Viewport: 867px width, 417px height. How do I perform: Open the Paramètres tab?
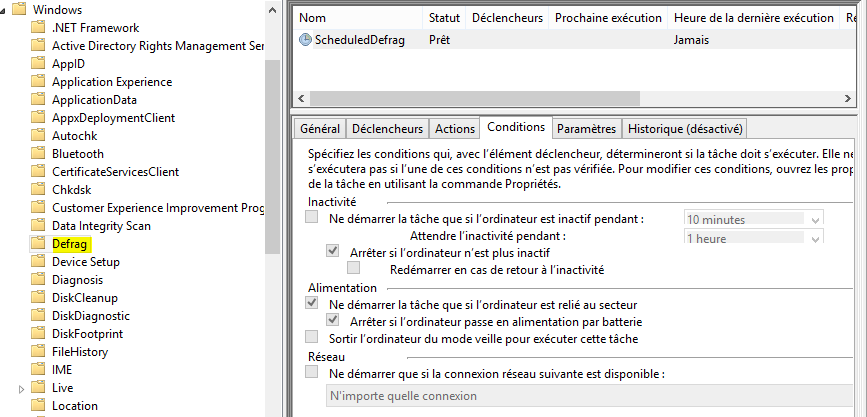pos(587,129)
